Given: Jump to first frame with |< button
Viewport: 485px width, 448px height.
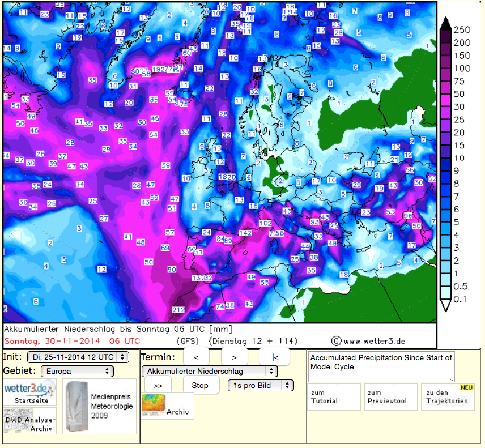Looking at the screenshot, I should pos(275,357).
